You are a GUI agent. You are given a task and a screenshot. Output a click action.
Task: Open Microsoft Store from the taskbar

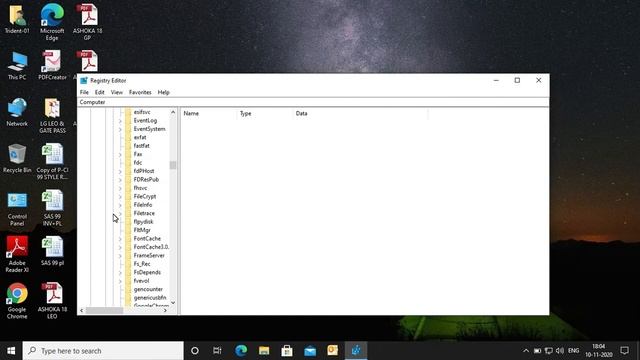coord(287,351)
